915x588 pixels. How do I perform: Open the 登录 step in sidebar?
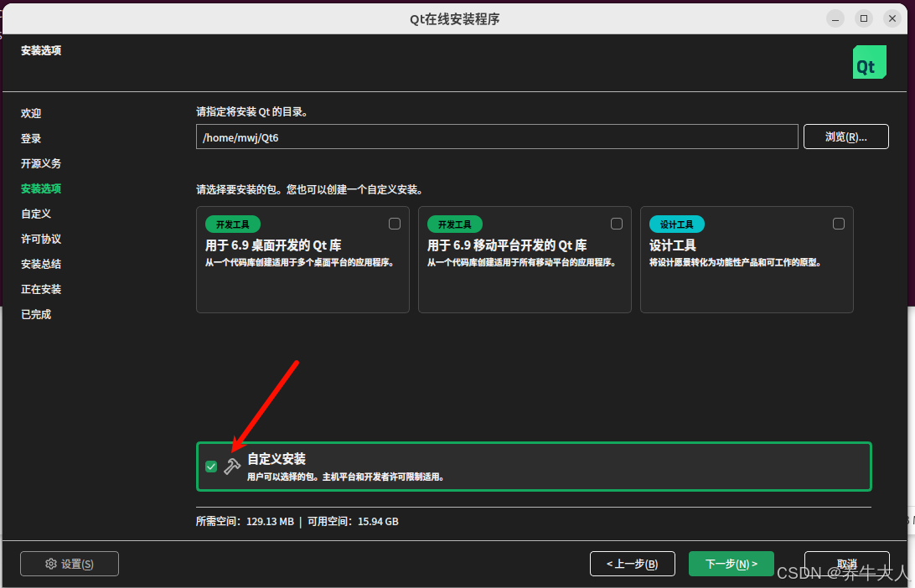(31, 138)
